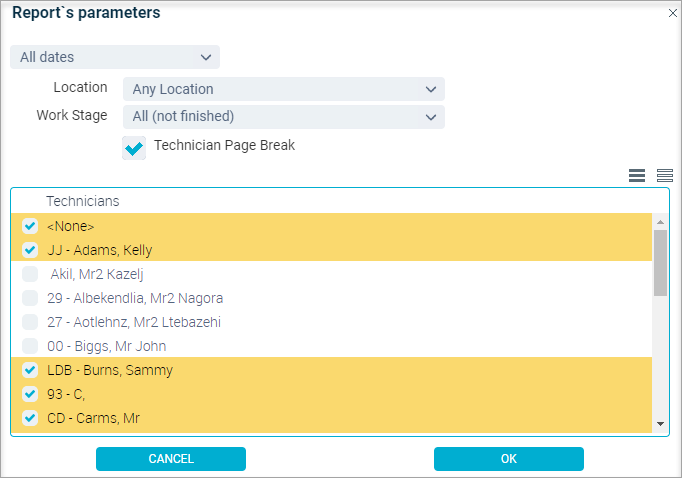
Task: Uncheck the 93 - C, checkbox
Action: pyautogui.click(x=30, y=394)
